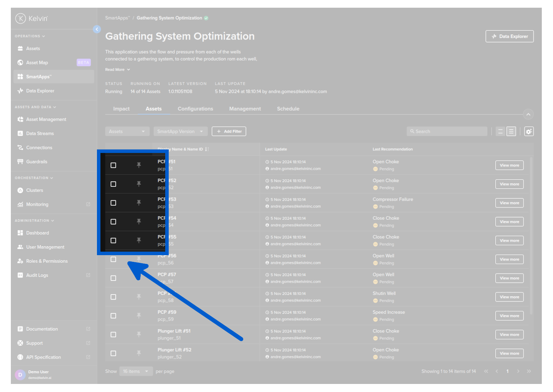
Task: Pin the Plunger Lift #51 row
Action: pyautogui.click(x=139, y=335)
